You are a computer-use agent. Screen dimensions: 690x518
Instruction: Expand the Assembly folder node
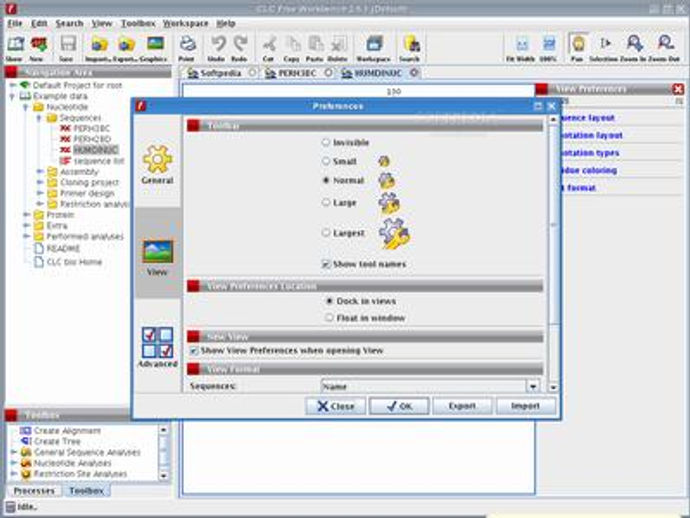[x=40, y=171]
